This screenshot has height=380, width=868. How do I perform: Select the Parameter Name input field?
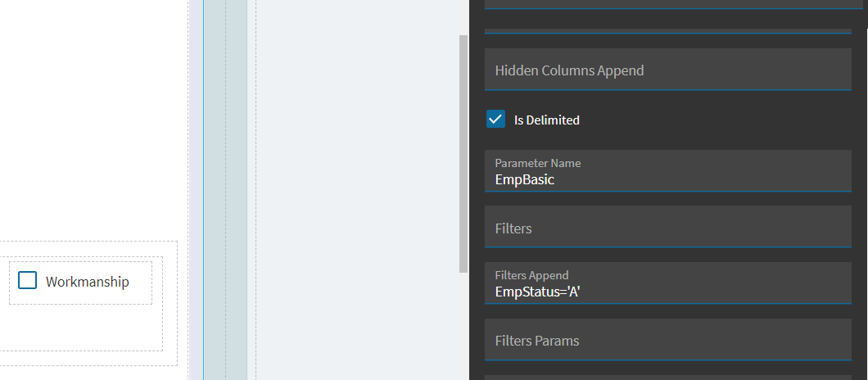[x=667, y=170]
